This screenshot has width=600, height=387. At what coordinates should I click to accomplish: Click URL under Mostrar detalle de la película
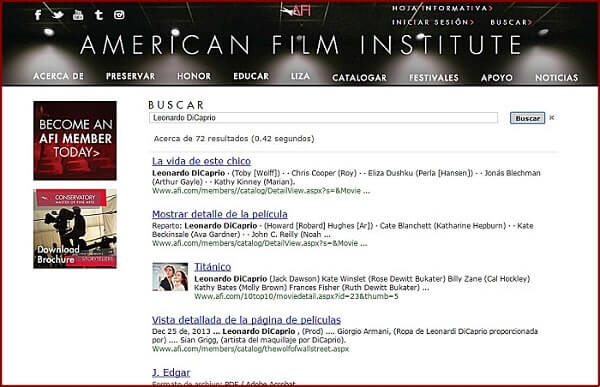point(259,243)
